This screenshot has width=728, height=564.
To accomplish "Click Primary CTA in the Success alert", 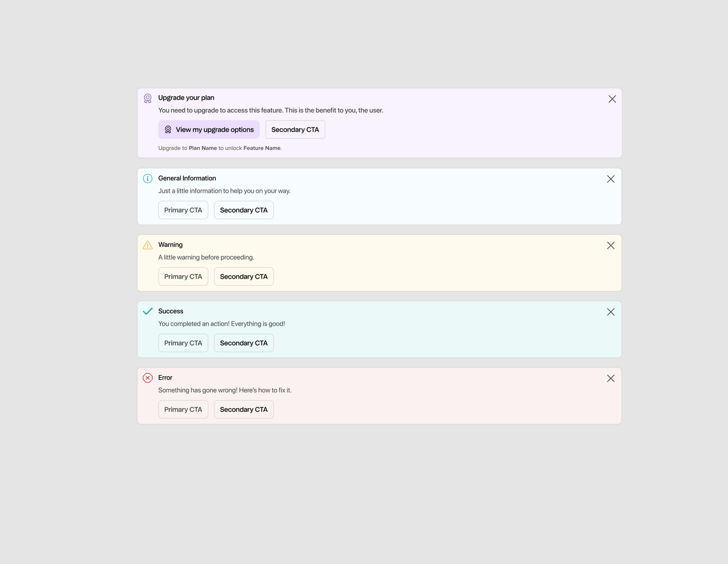I will pos(183,343).
